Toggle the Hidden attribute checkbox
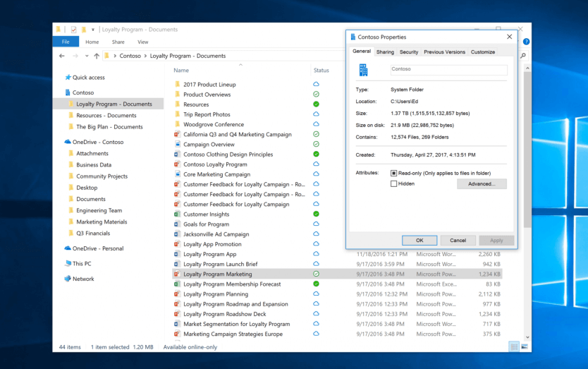Screen dimensions: 588x369 [393, 183]
